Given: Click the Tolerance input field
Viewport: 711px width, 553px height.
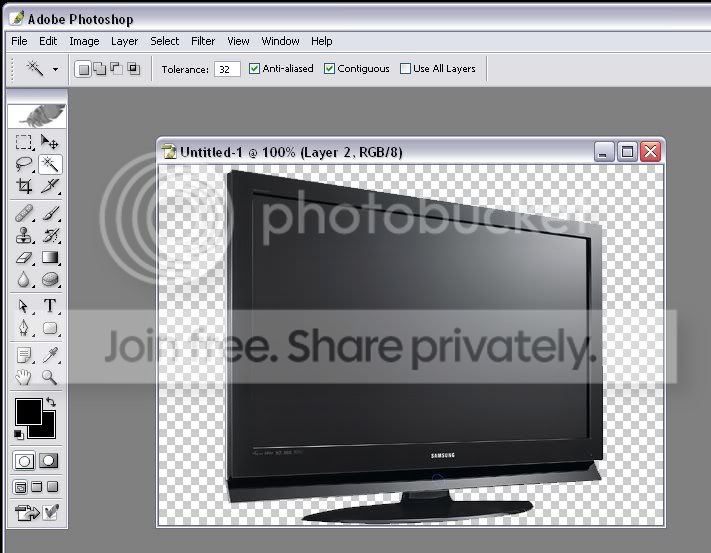Looking at the screenshot, I should (227, 69).
